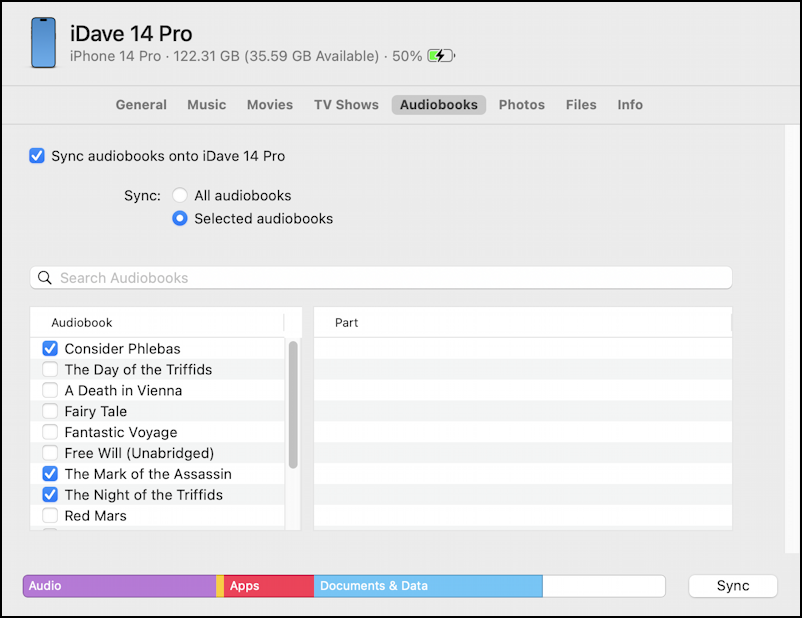
Task: Select the Free Will (Unabridged) title
Action: click(x=139, y=453)
